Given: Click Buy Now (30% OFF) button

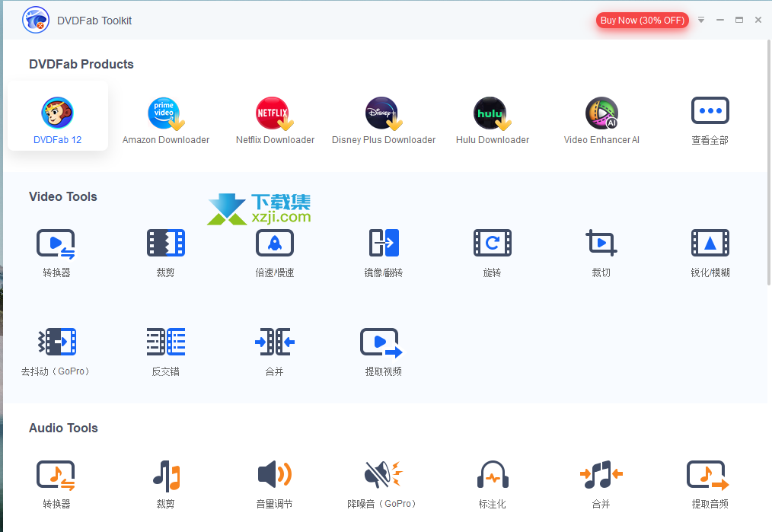Looking at the screenshot, I should 643,21.
